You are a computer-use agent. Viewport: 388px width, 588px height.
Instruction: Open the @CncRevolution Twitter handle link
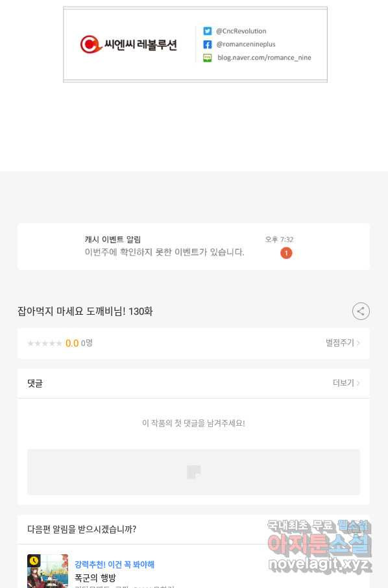[241, 31]
